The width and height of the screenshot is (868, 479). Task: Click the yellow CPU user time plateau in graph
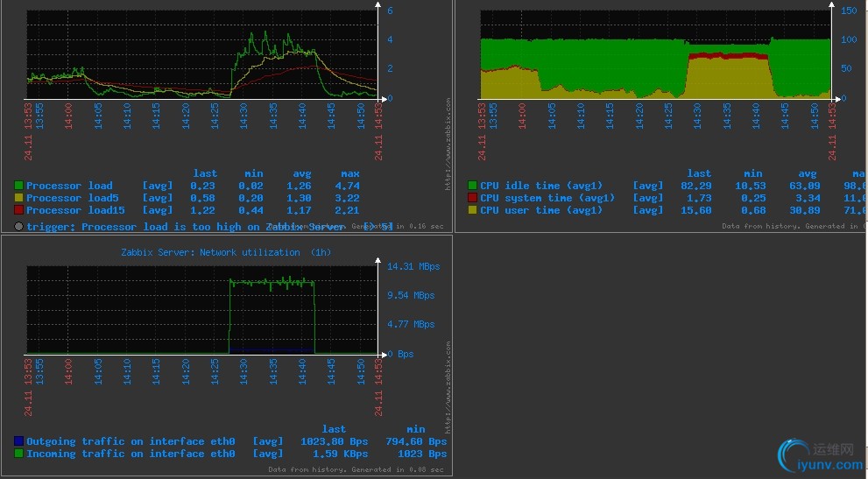(x=728, y=78)
